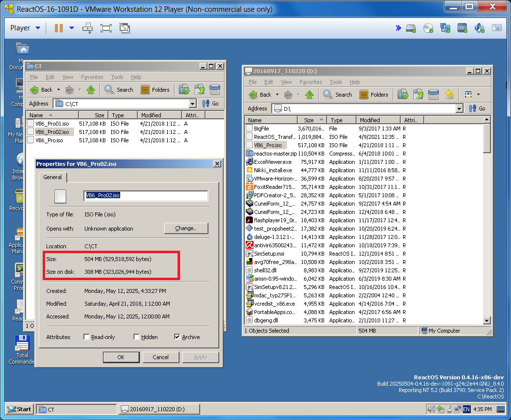Expand the address bar dropdown in CT window
Viewport: 511px width, 420px height.
[x=193, y=104]
